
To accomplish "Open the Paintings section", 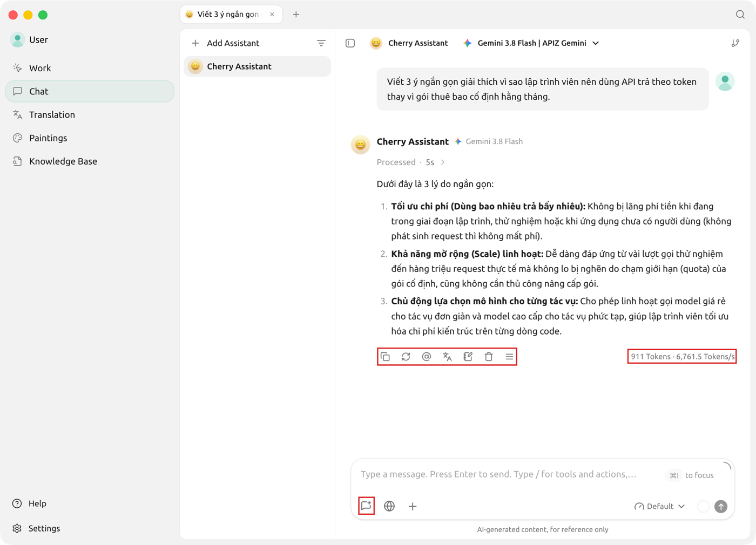I will 90,138.
